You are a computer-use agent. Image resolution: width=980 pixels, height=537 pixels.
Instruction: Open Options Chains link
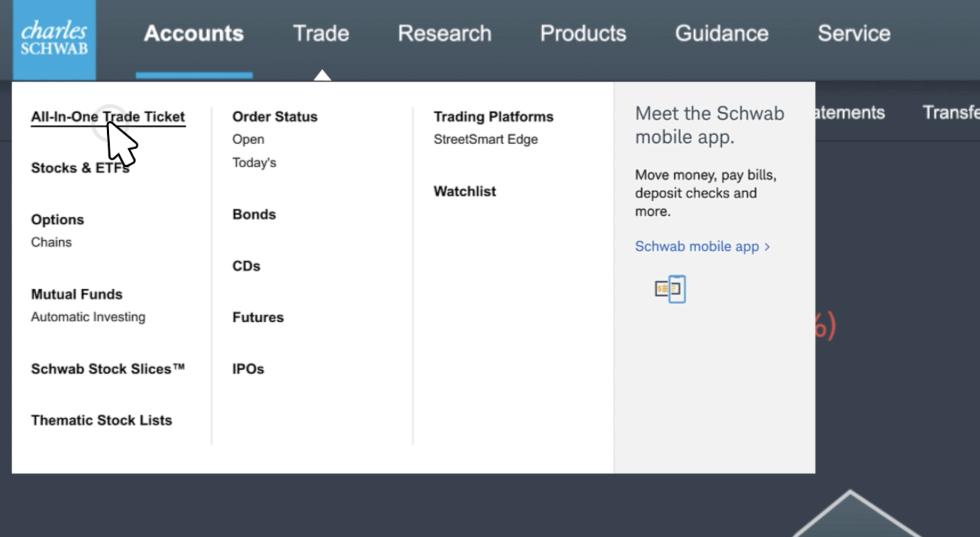51,242
